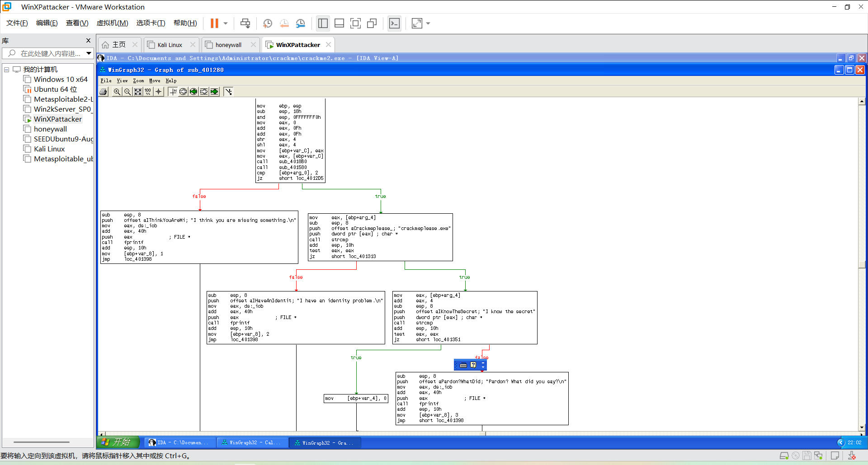Zoom in on the WinGraph32 graph

117,92
